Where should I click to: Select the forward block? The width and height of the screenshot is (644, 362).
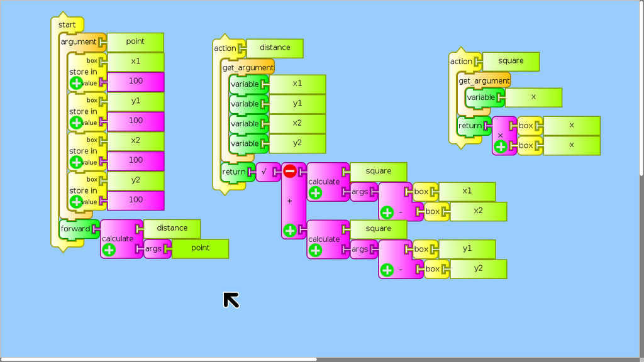[75, 229]
